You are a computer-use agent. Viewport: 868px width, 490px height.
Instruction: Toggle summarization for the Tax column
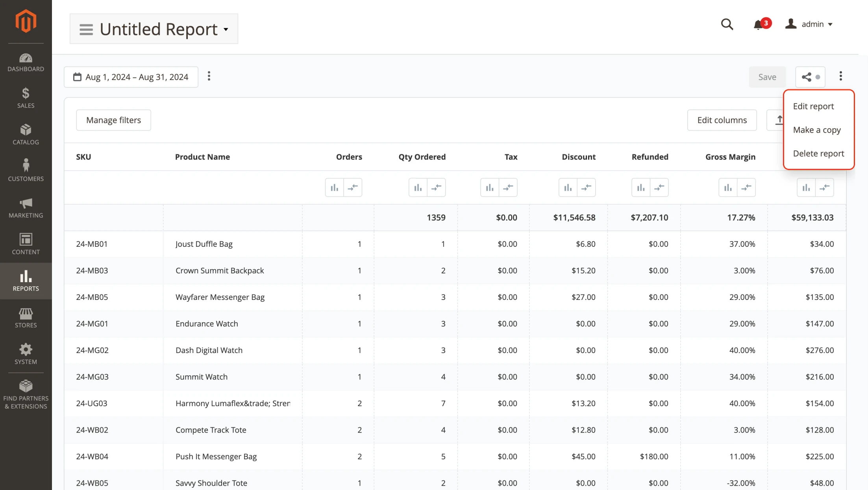(509, 187)
